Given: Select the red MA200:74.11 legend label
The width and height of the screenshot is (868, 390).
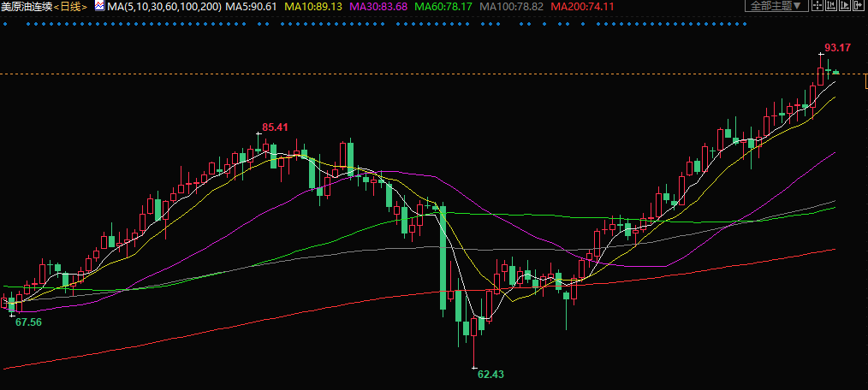Looking at the screenshot, I should coord(582,7).
